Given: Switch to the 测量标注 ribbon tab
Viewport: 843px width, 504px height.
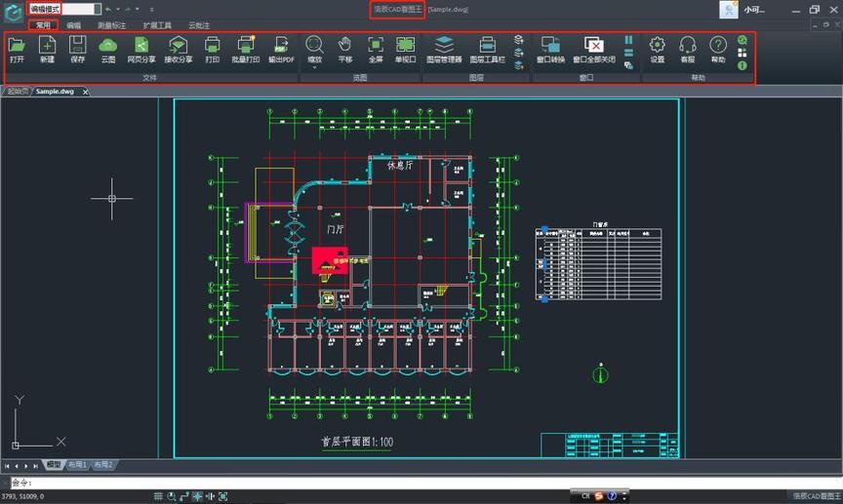Looking at the screenshot, I should tap(111, 24).
